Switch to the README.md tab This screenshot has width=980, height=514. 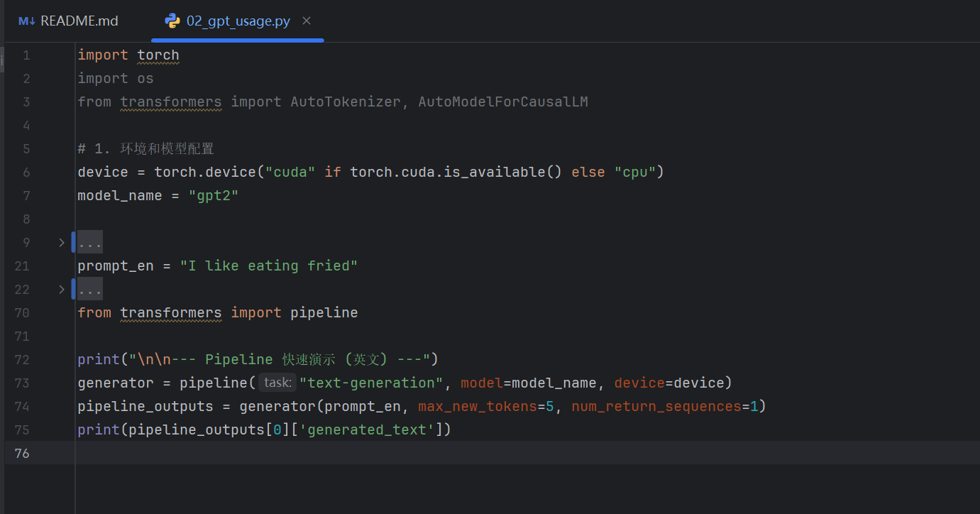pyautogui.click(x=68, y=21)
